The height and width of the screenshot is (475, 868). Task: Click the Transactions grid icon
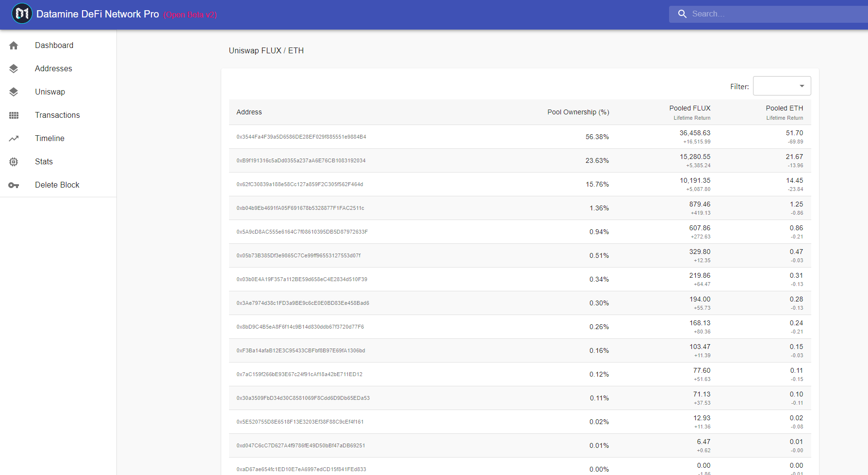[x=14, y=115]
